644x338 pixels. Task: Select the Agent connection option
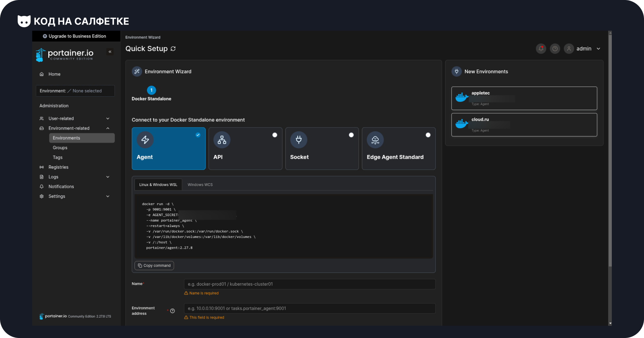169,148
